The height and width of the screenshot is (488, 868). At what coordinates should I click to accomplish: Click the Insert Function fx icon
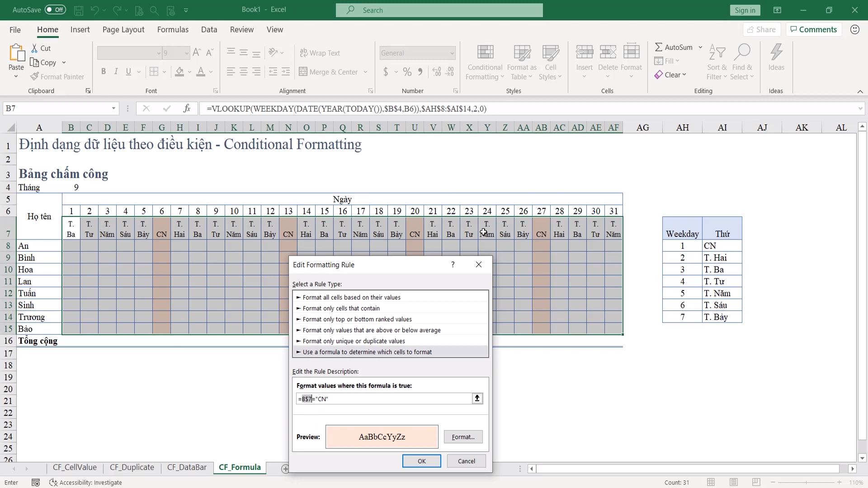click(x=187, y=108)
